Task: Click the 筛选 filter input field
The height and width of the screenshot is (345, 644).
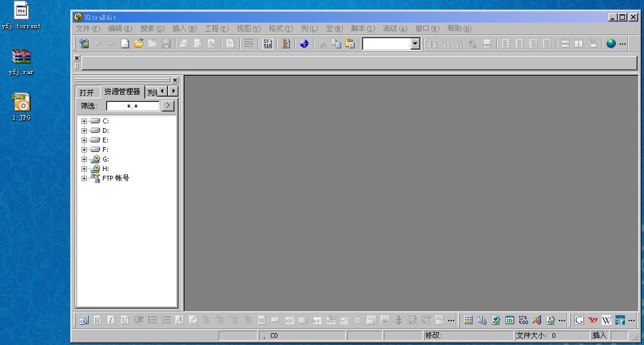Action: pos(133,106)
